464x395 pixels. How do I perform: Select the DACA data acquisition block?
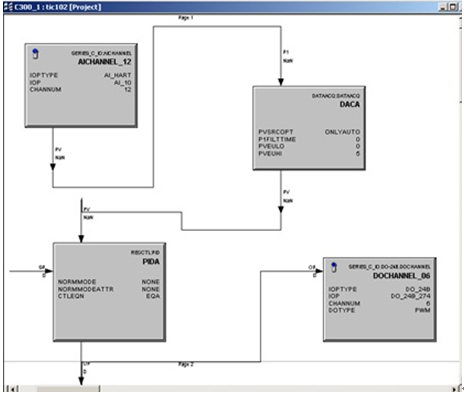click(x=309, y=128)
